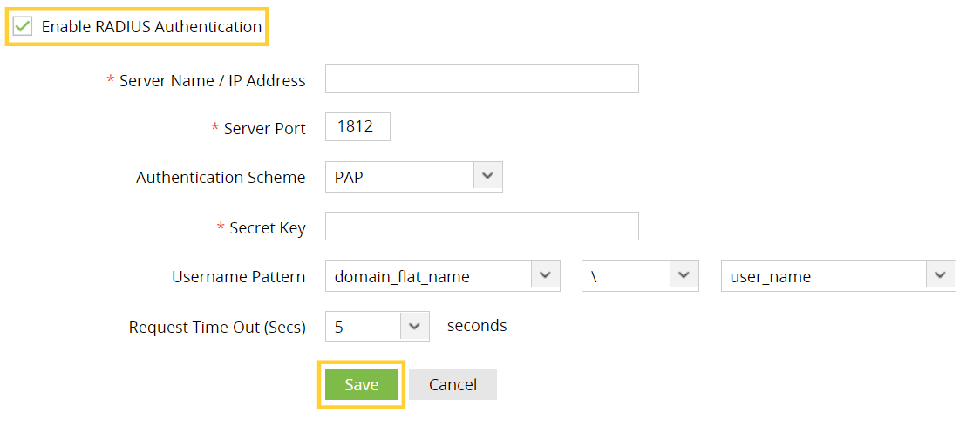Click the seconds unit text
This screenshot has width=980, height=426.
click(x=477, y=326)
